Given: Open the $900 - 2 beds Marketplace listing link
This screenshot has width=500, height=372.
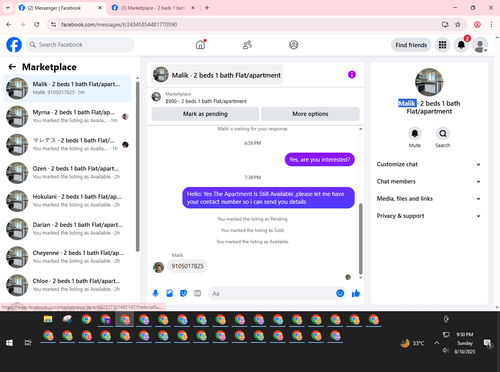Looking at the screenshot, I should coord(206,101).
